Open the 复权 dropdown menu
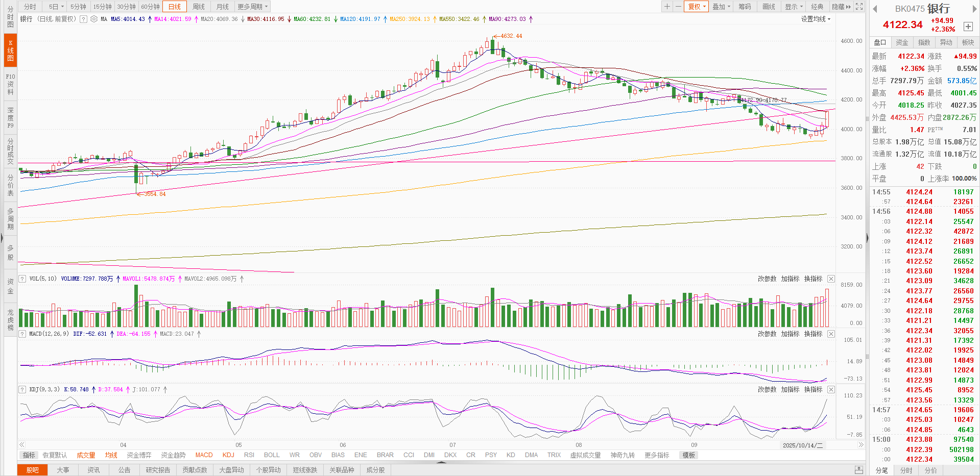Viewport: 980px width, 476px height. pos(696,7)
